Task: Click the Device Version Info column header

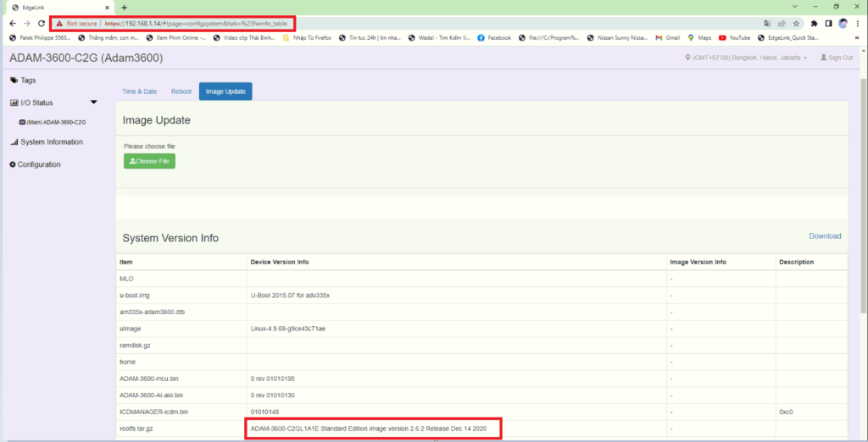Action: pos(280,262)
